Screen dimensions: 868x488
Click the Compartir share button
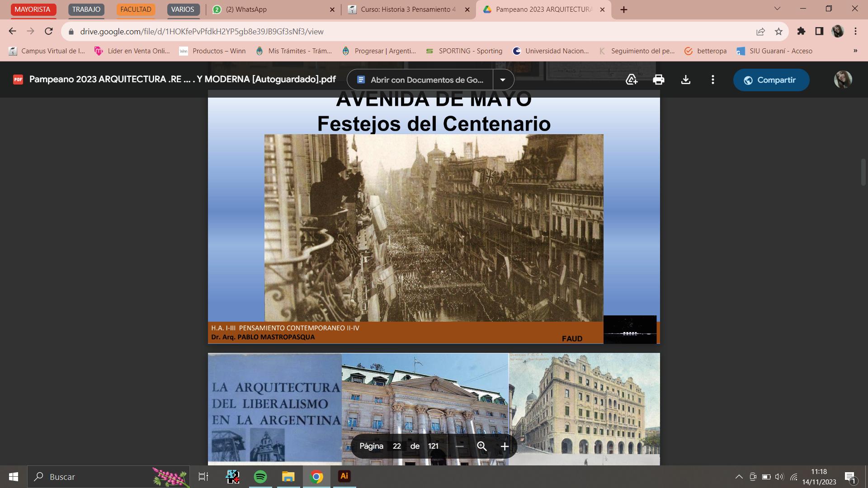(x=771, y=80)
